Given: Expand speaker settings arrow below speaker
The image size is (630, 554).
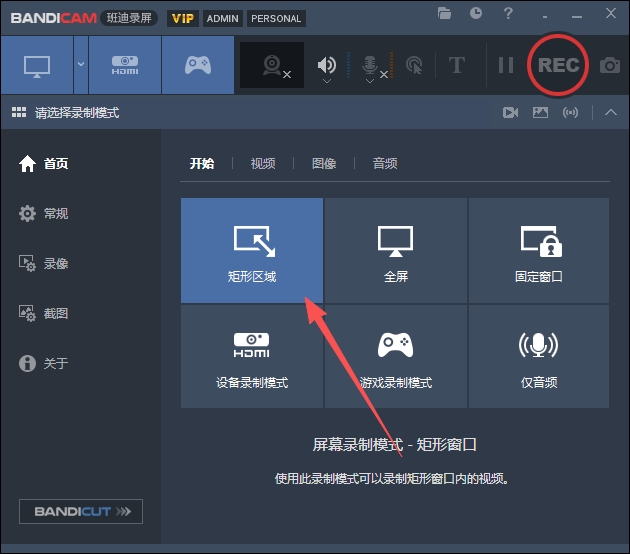Looking at the screenshot, I should pyautogui.click(x=327, y=81).
